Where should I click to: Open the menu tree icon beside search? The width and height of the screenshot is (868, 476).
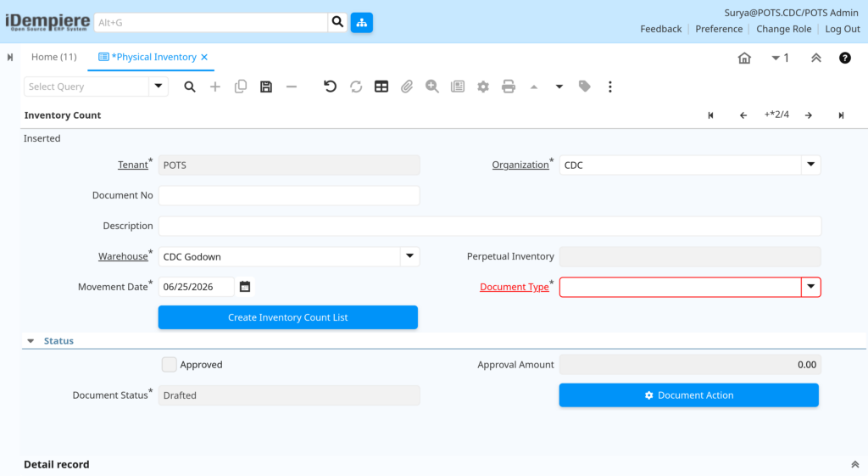[x=361, y=23]
